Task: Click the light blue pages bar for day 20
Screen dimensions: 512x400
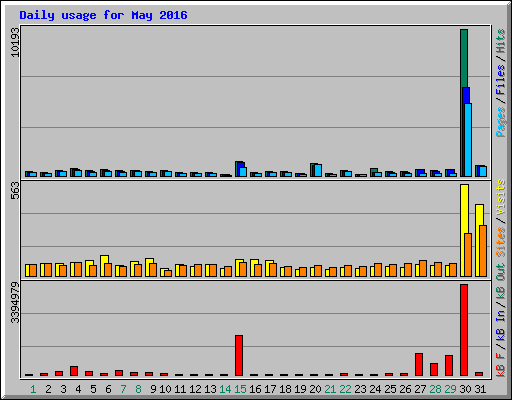Action: 318,171
